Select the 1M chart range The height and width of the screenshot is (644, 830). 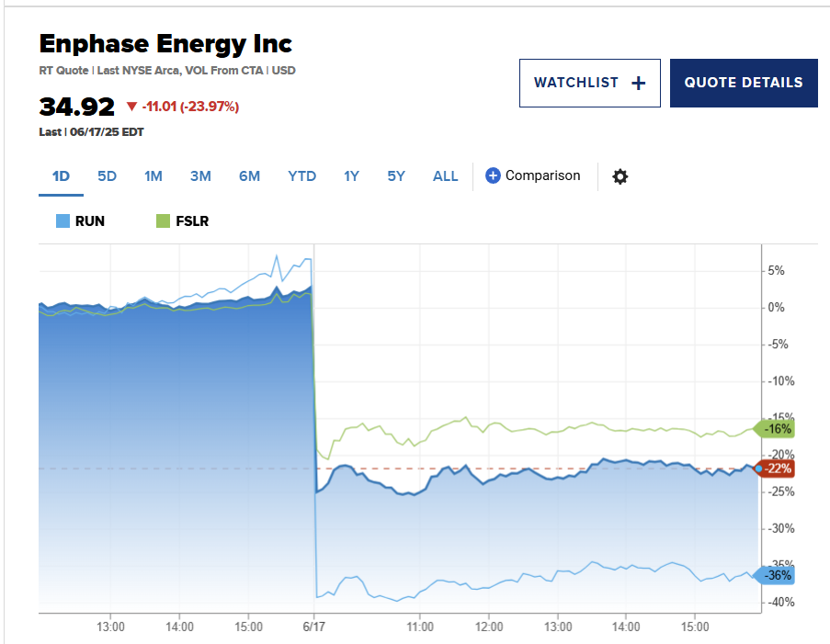tap(153, 176)
